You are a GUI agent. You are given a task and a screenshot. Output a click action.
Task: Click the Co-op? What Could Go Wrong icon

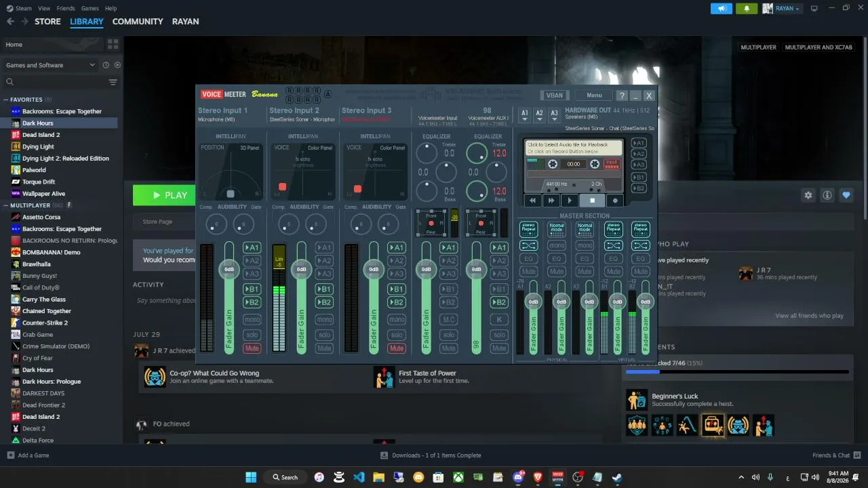coord(155,377)
